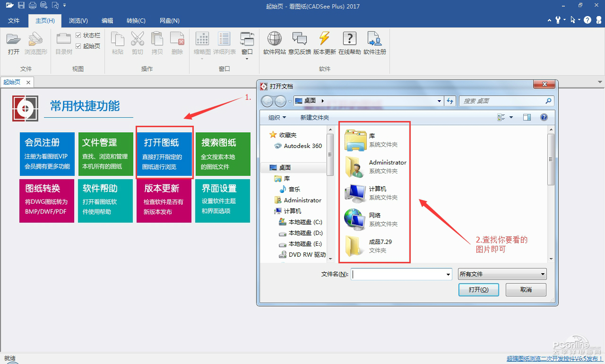Click the 图纸转换 magenta tile
Viewport: 605px width, 364px height.
pyautogui.click(x=47, y=200)
